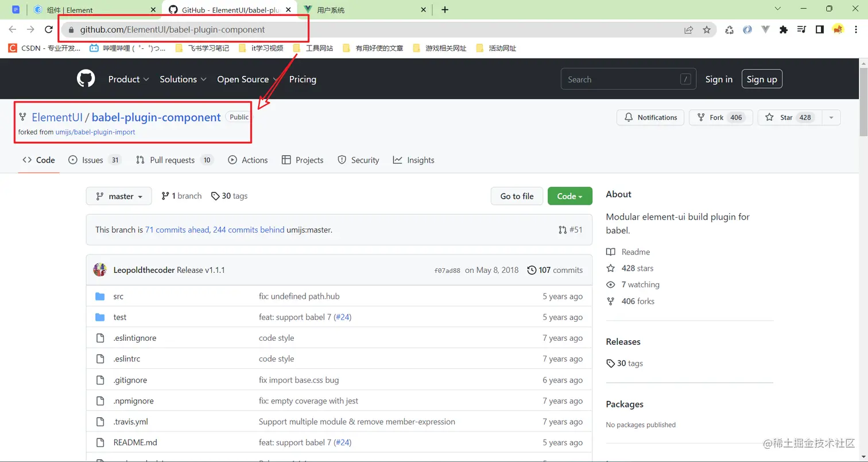Click the README.md file icon
Image resolution: width=868 pixels, height=462 pixels.
[100, 442]
